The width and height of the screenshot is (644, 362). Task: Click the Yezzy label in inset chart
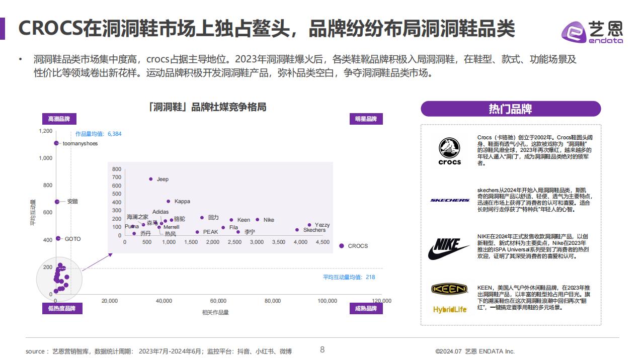pyautogui.click(x=322, y=225)
